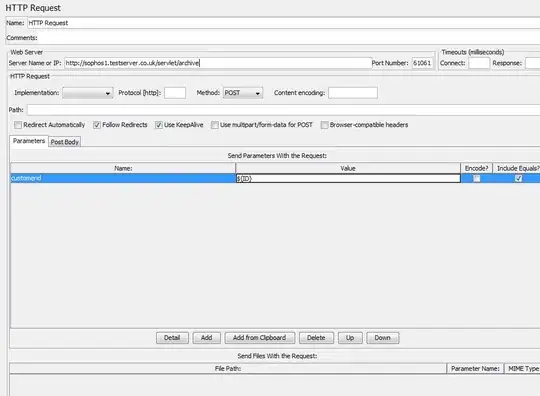This screenshot has height=396, width=540.
Task: Toggle Redirect Automatically checkbox
Action: click(18, 125)
